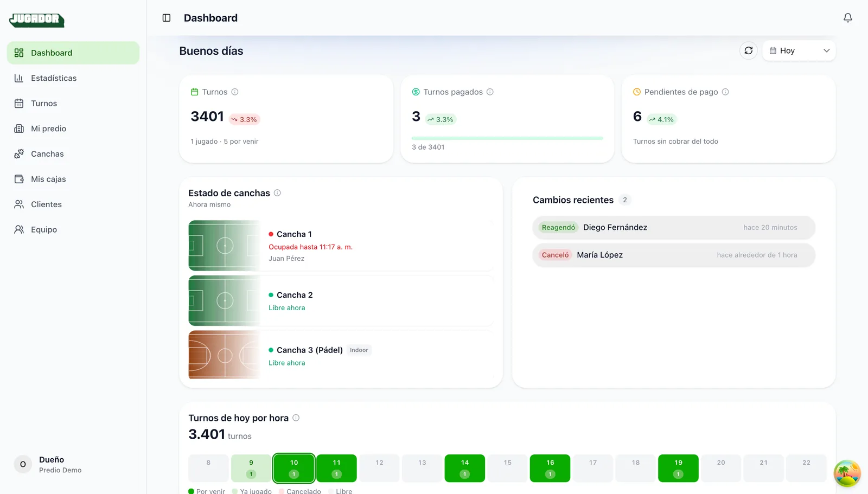
Task: Click the Turnos pagados progress bar
Action: click(x=507, y=138)
